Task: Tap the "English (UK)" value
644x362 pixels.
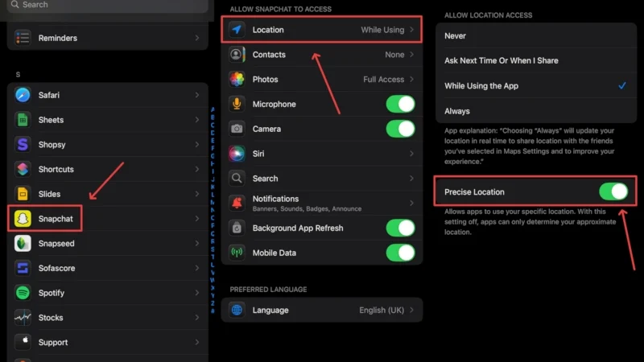Action: point(382,311)
